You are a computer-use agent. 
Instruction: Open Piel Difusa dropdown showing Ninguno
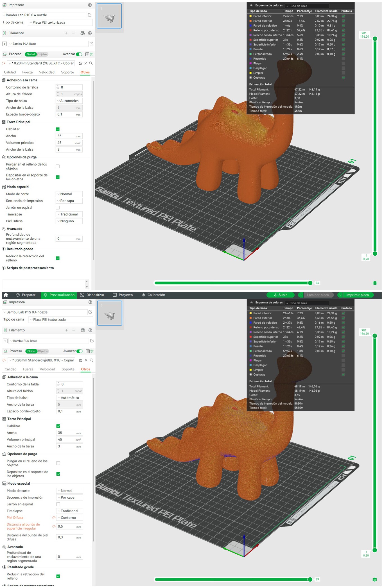[x=69, y=221]
